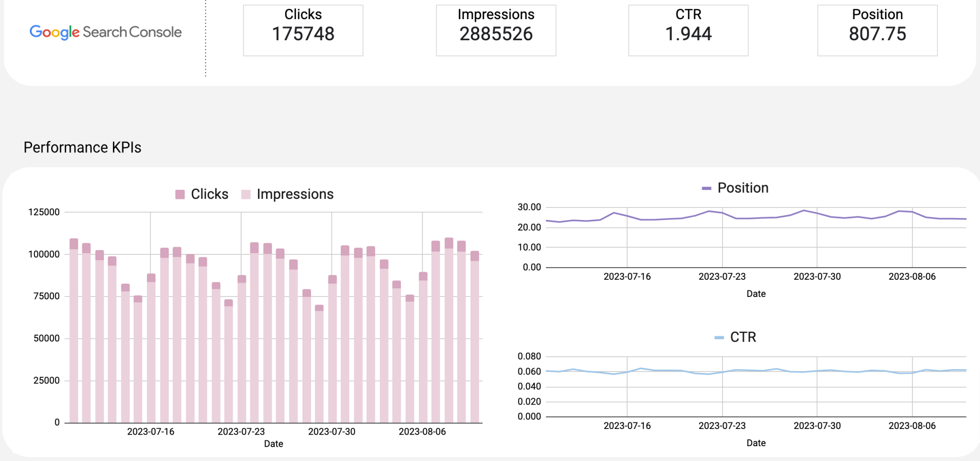Click the Performance KPIs section heading
980x461 pixels.
click(82, 147)
